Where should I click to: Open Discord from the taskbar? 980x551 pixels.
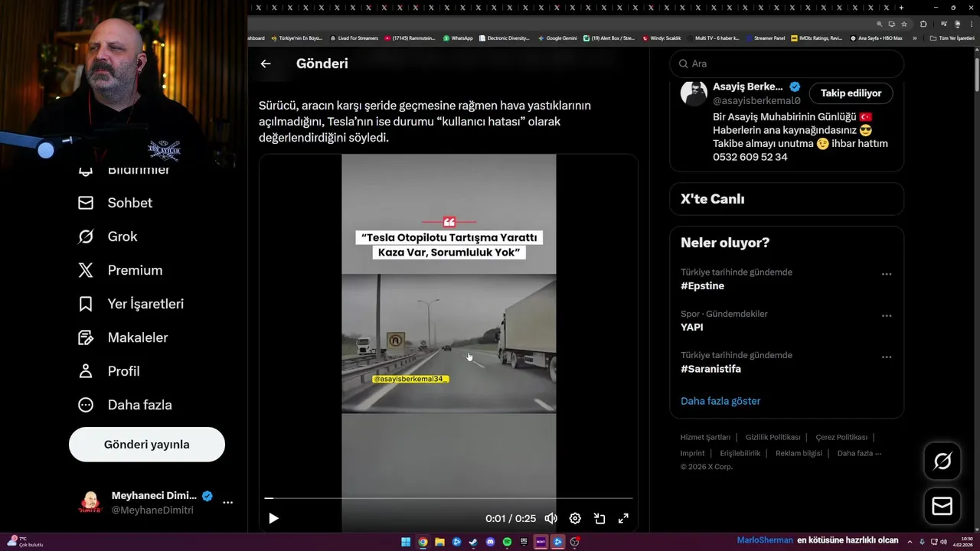[490, 542]
